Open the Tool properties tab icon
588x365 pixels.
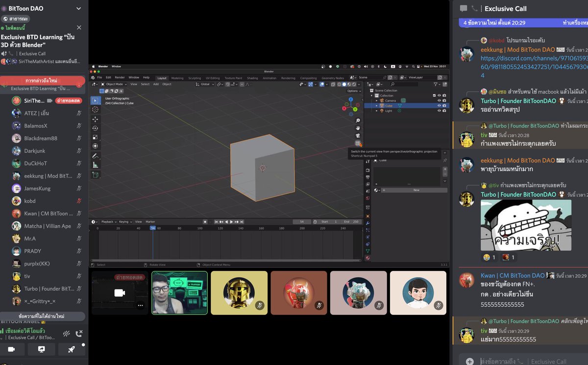[x=367, y=161]
